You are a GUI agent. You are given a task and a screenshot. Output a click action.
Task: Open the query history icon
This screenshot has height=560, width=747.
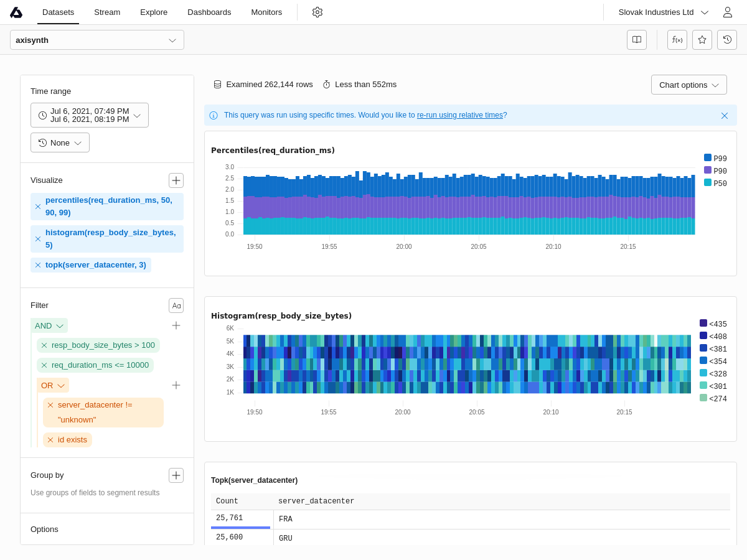[x=727, y=40]
